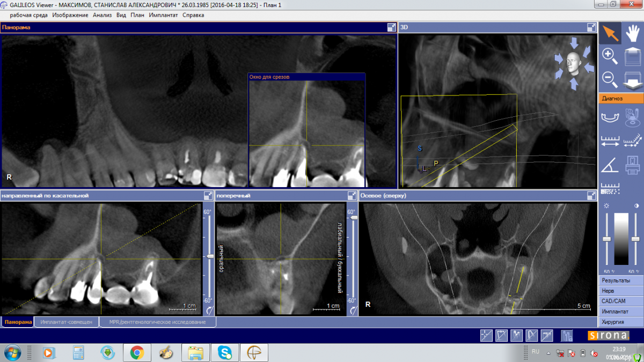Viewport: 644px width, 362px height.
Task: Expand the Нерв tool section
Action: (x=621, y=291)
